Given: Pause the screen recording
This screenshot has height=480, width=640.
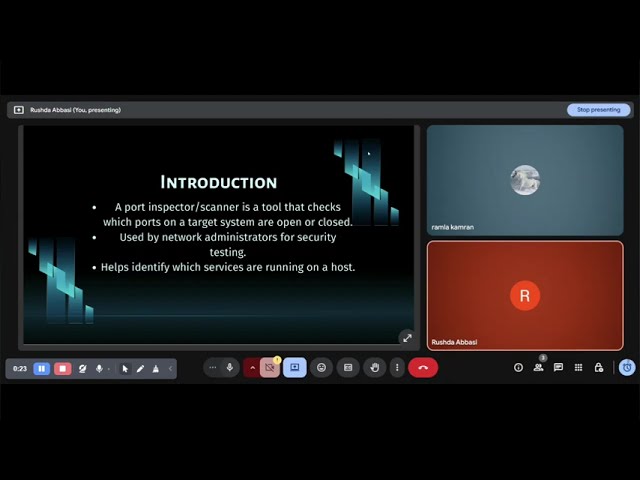Looking at the screenshot, I should coord(42,369).
